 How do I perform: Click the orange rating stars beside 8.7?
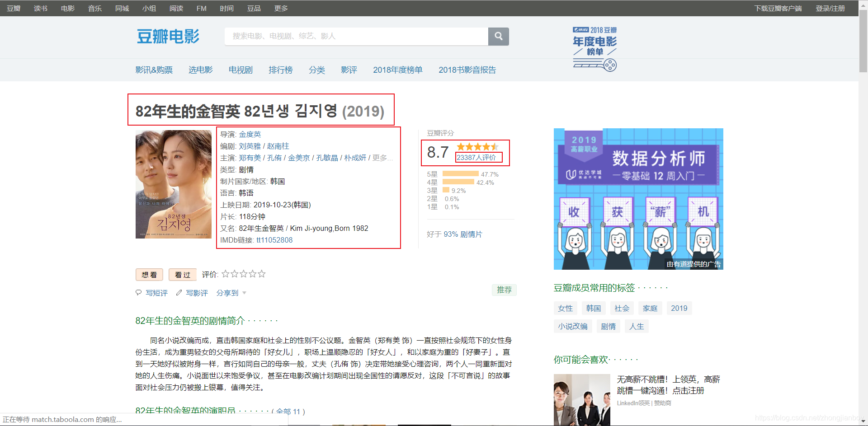pos(477,147)
